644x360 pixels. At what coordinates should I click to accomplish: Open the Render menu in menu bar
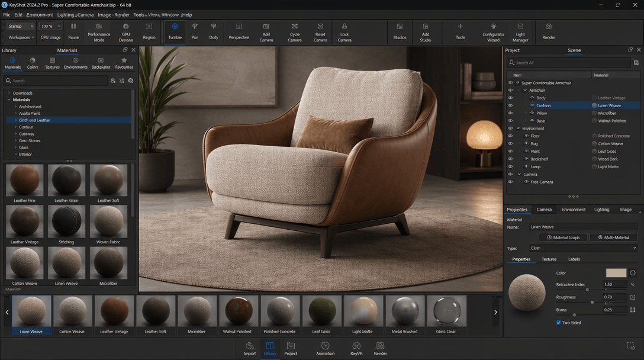coord(122,15)
